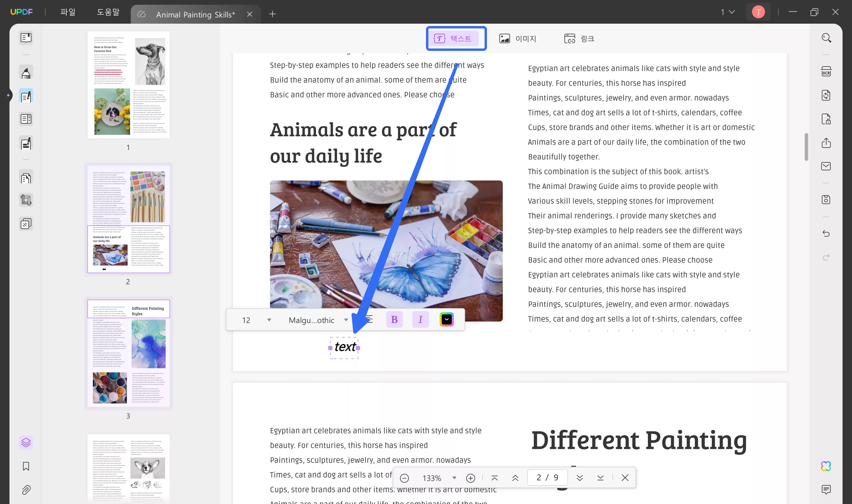This screenshot has height=504, width=852.
Task: Click the text input field showing 'text'
Action: [344, 347]
